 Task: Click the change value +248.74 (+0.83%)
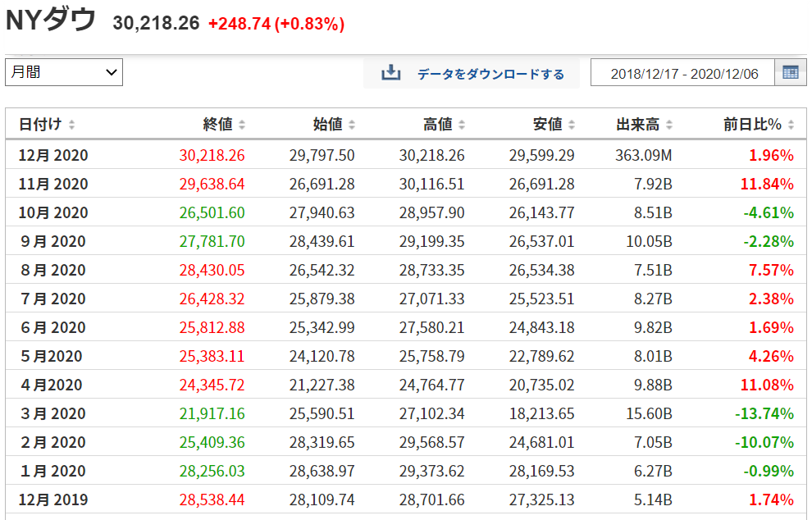276,24
